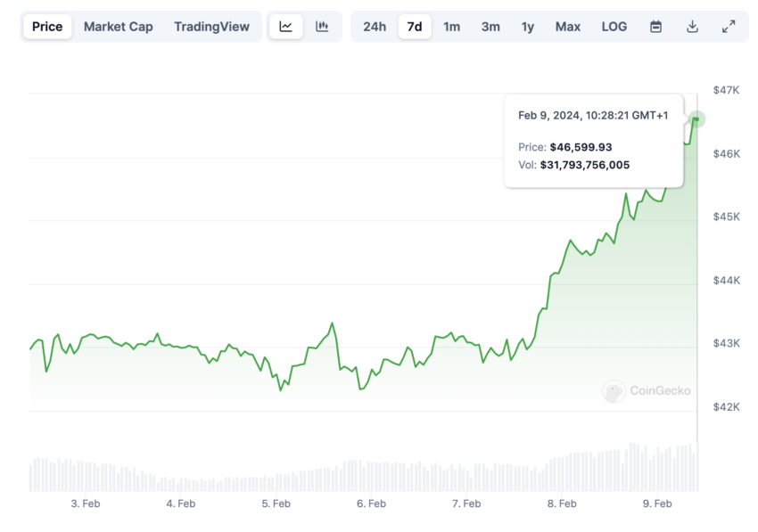Screen dimensions: 758x532
Task: Switch to candlestick chart icon
Action: coord(322,27)
